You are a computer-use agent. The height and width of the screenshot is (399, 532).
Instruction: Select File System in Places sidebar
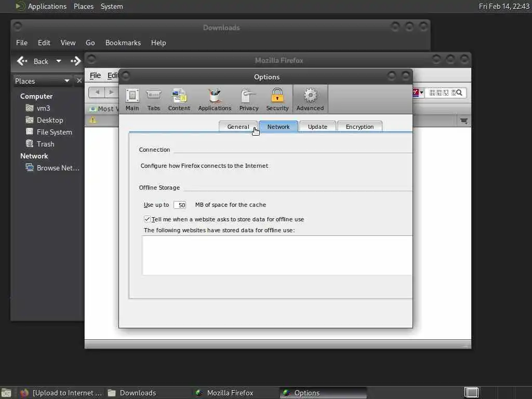[49, 132]
